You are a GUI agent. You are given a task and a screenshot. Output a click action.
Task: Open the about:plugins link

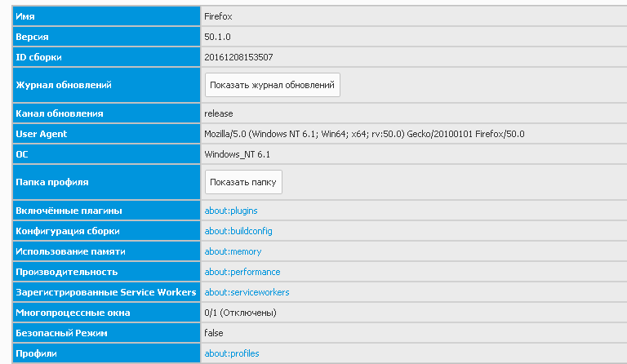click(231, 211)
